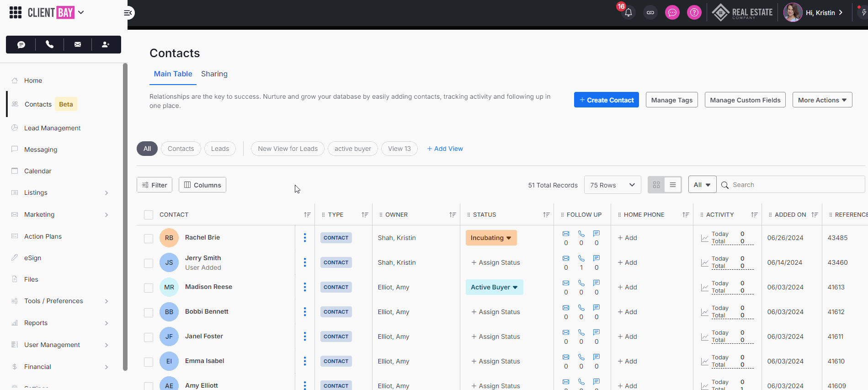Select the Contacts view pill
868x390 pixels.
(x=181, y=149)
